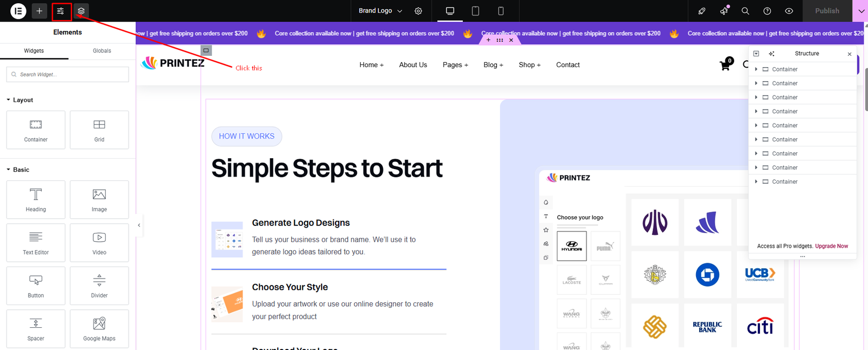This screenshot has width=868, height=350.
Task: Switch to tablet responsive view
Action: tap(475, 11)
